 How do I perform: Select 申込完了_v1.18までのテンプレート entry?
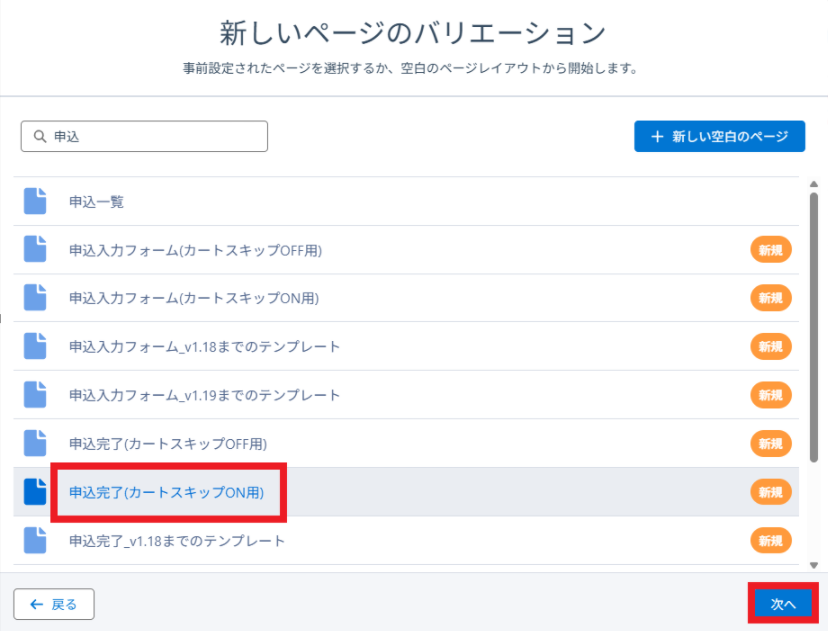point(177,541)
